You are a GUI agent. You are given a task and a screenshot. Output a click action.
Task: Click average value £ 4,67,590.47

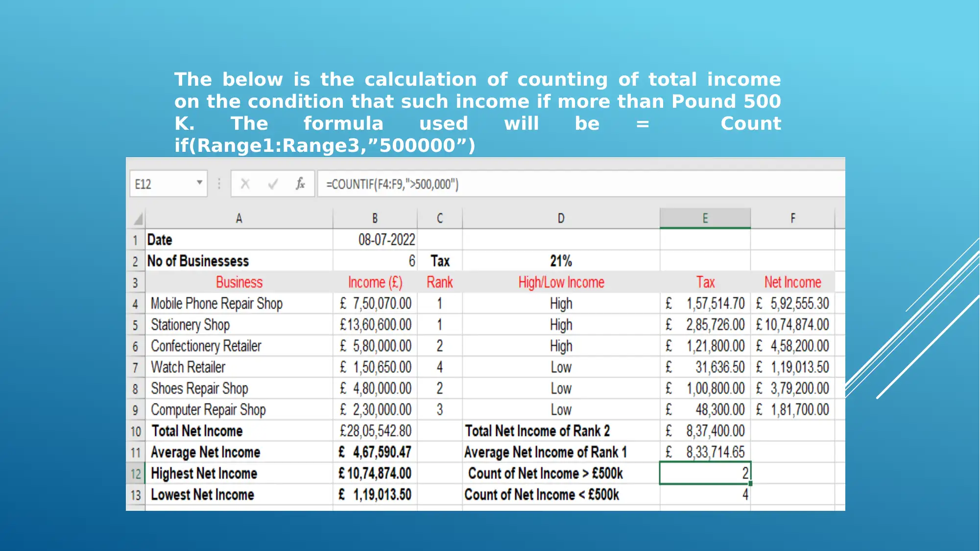(x=375, y=453)
